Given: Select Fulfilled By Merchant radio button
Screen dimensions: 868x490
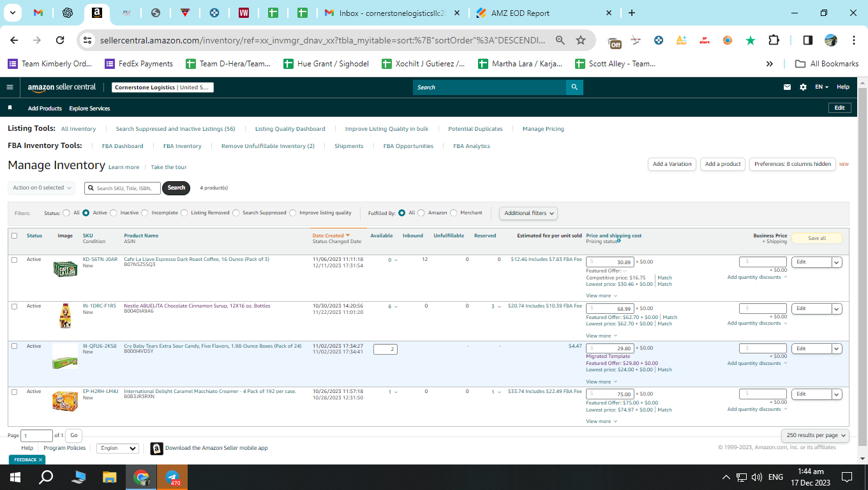Looking at the screenshot, I should pyautogui.click(x=454, y=213).
